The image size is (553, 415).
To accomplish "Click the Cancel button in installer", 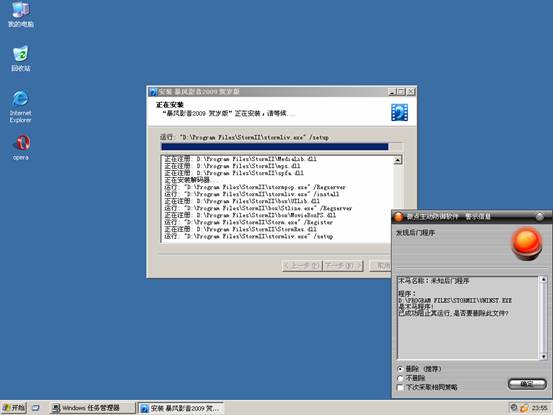I will coord(382,266).
